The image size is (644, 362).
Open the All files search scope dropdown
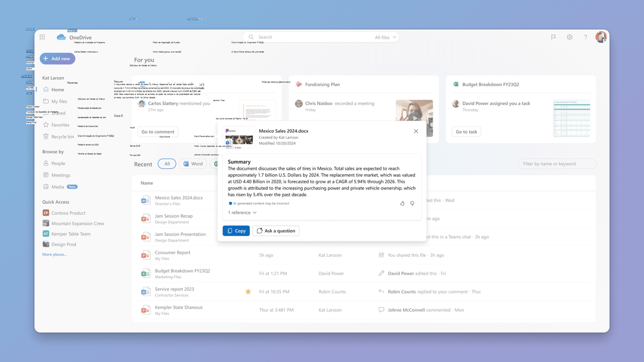point(385,37)
